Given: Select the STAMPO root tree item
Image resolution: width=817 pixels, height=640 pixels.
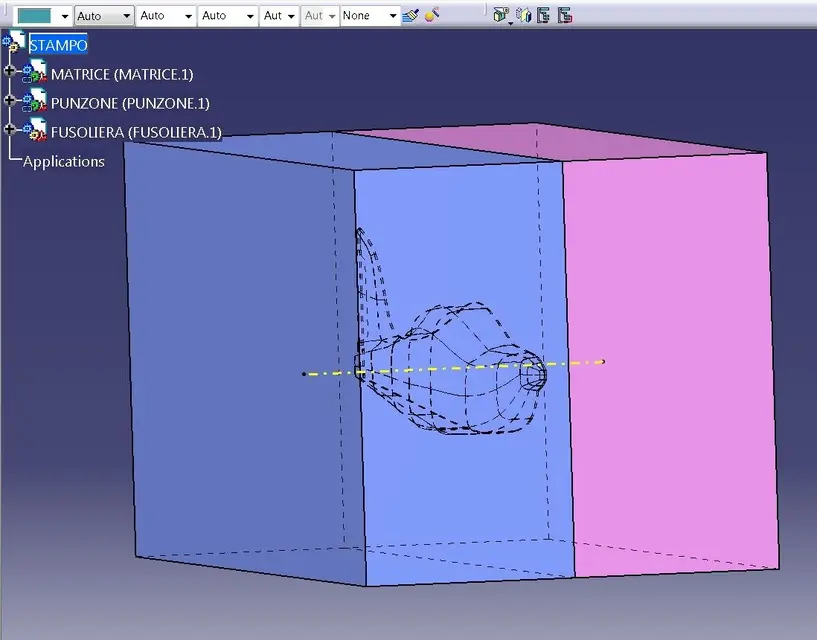Looking at the screenshot, I should click(x=58, y=45).
